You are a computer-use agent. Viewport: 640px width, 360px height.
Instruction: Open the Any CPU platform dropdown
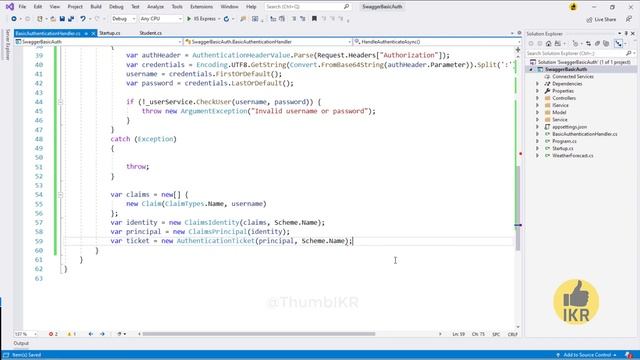161,19
